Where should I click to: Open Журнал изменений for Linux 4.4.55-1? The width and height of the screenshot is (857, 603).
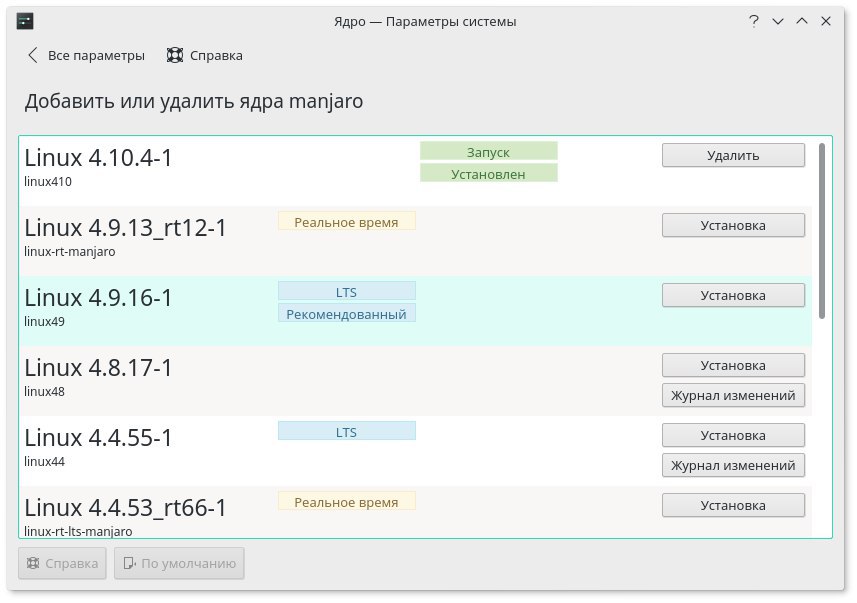[733, 465]
